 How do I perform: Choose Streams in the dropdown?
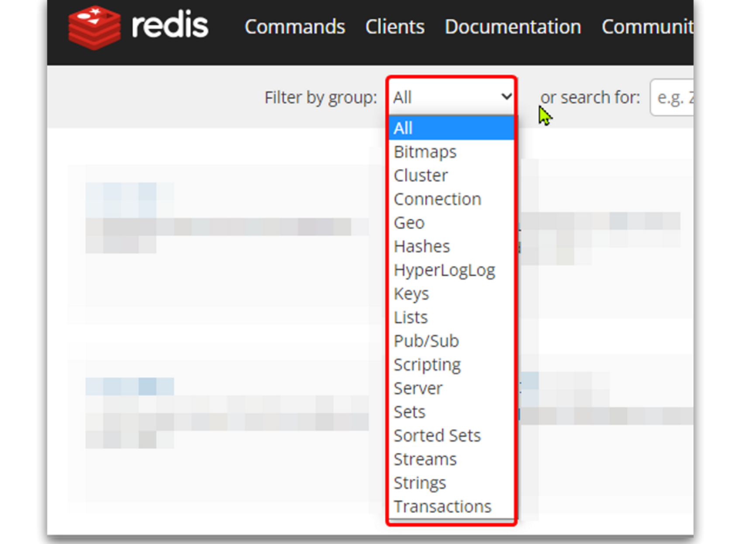point(452,459)
